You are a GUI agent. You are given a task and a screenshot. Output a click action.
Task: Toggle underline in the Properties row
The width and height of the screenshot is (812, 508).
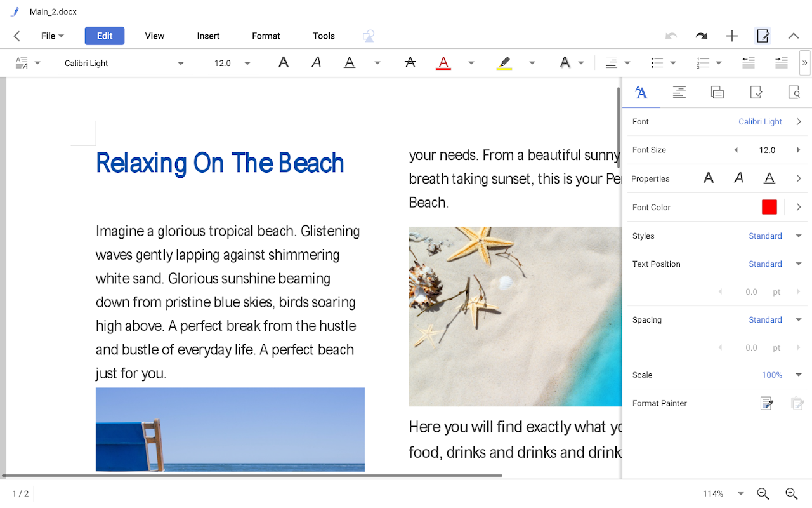[x=769, y=178]
